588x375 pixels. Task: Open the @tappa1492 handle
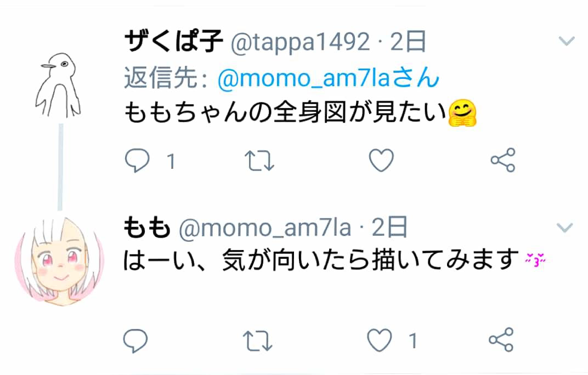coord(301,42)
